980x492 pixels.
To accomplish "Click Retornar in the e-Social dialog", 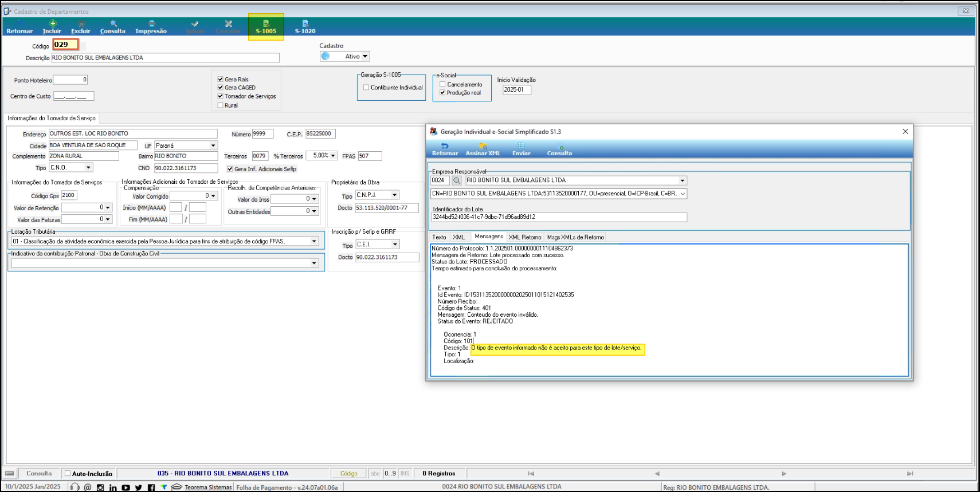I will (445, 149).
